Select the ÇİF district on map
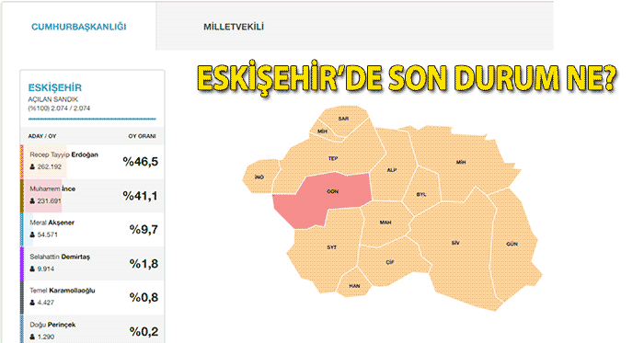This screenshot has width=644, height=343. click(x=389, y=262)
